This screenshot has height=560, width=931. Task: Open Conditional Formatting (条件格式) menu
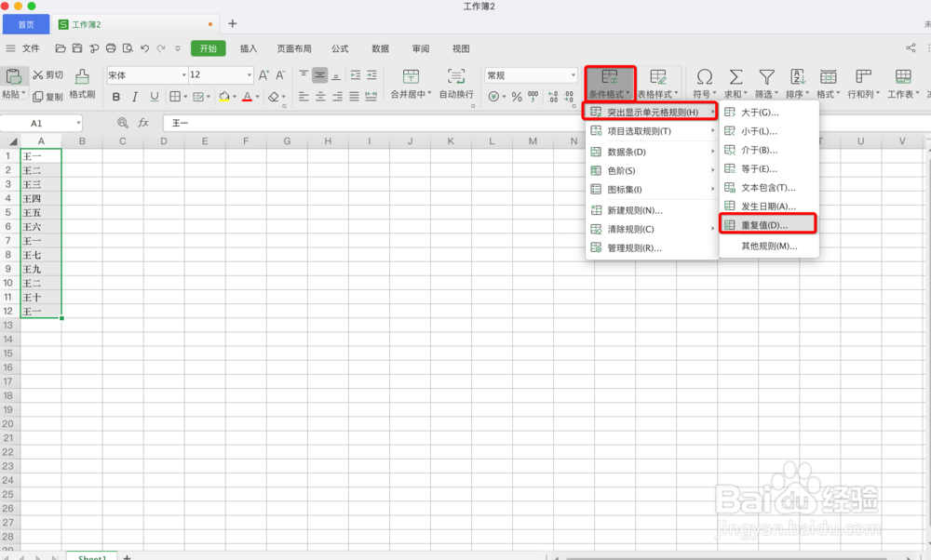(x=610, y=84)
